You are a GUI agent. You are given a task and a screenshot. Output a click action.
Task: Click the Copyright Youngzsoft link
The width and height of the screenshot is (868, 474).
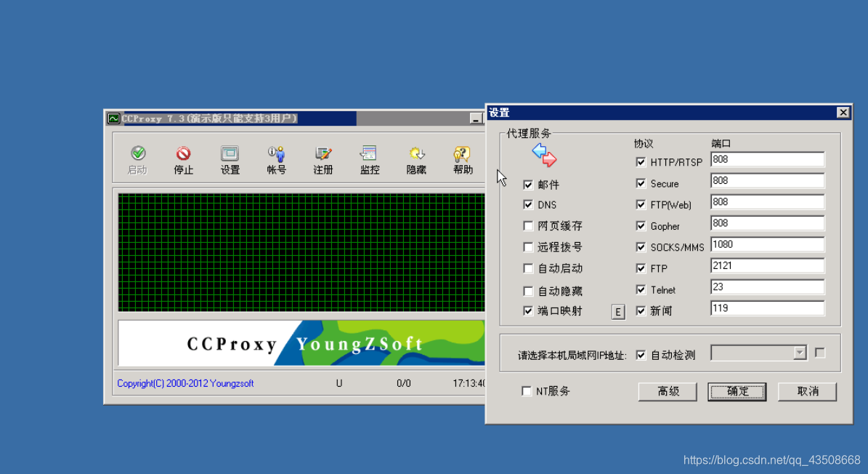tap(185, 383)
